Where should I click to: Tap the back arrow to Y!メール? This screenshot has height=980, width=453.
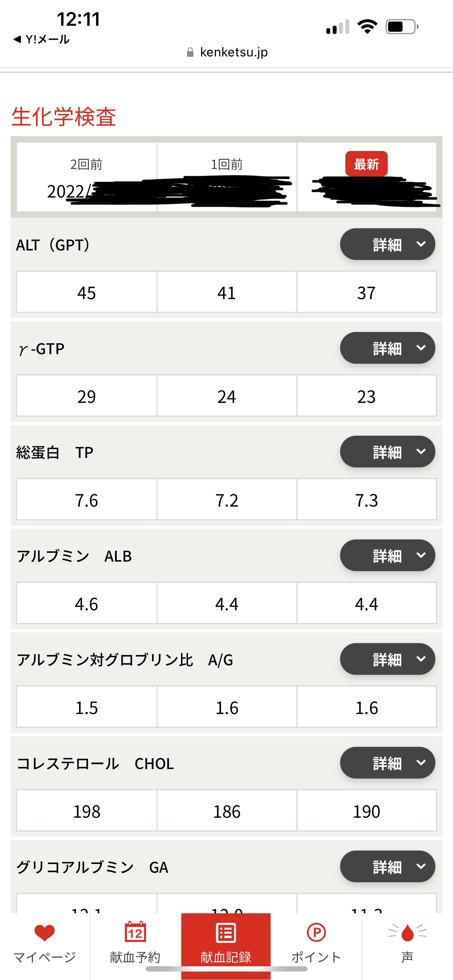[17, 39]
